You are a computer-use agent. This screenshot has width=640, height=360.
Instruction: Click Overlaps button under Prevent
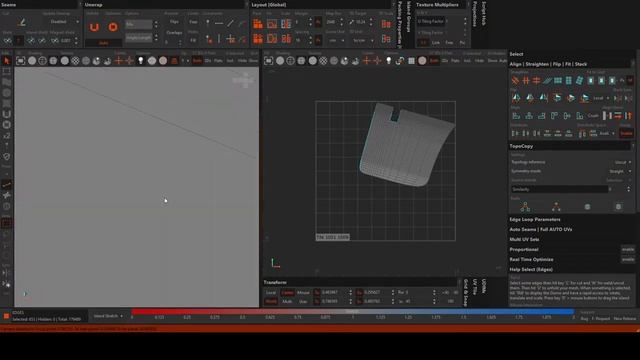point(174,33)
